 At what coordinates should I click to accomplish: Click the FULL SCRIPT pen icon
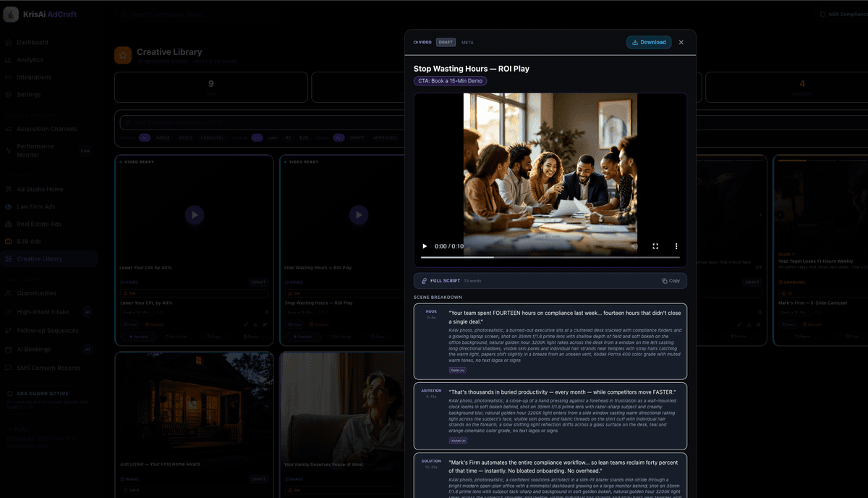pos(424,281)
